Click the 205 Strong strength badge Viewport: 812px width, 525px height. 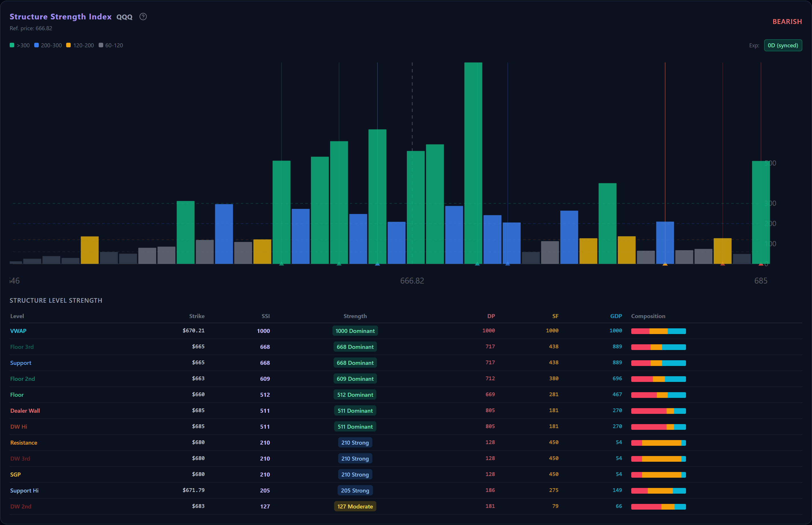pos(355,491)
